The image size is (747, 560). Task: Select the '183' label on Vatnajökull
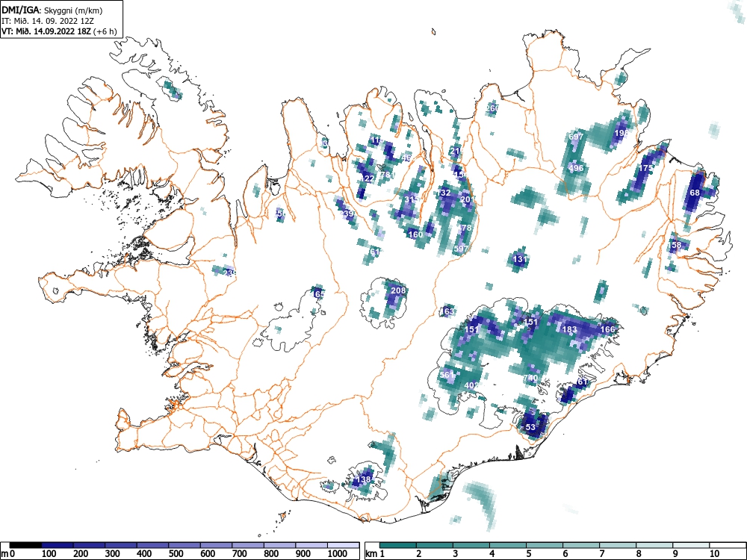point(570,329)
